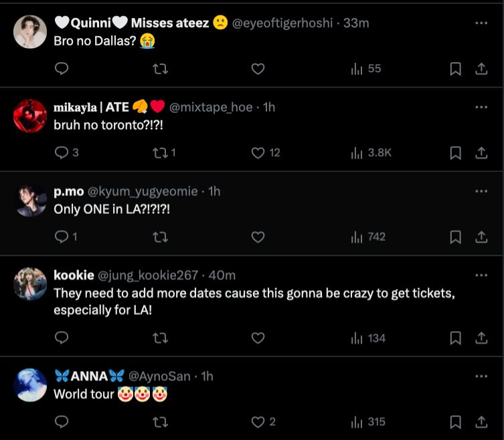Like the 'Only ONE in LA' tweet
504x440 pixels.
pos(258,237)
